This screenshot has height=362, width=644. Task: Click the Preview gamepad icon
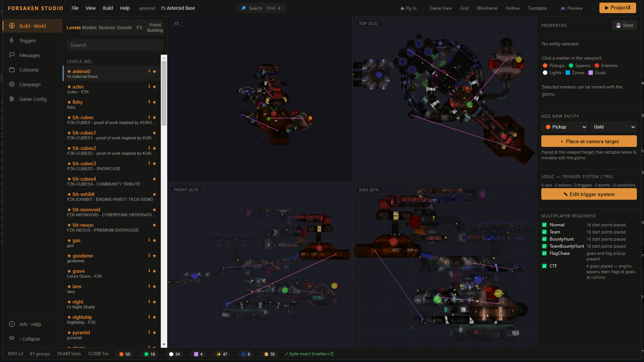tap(563, 8)
